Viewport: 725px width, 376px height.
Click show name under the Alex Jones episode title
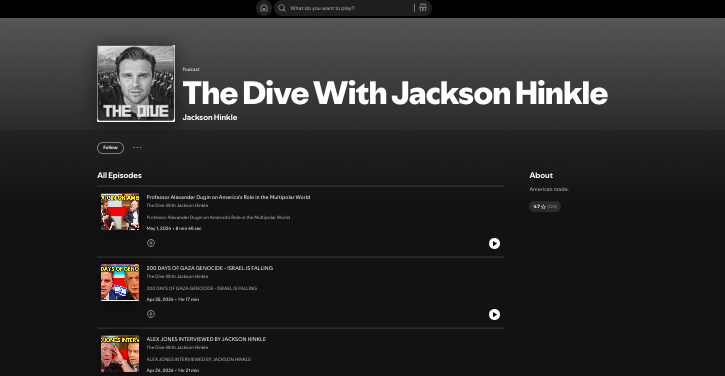(177, 347)
